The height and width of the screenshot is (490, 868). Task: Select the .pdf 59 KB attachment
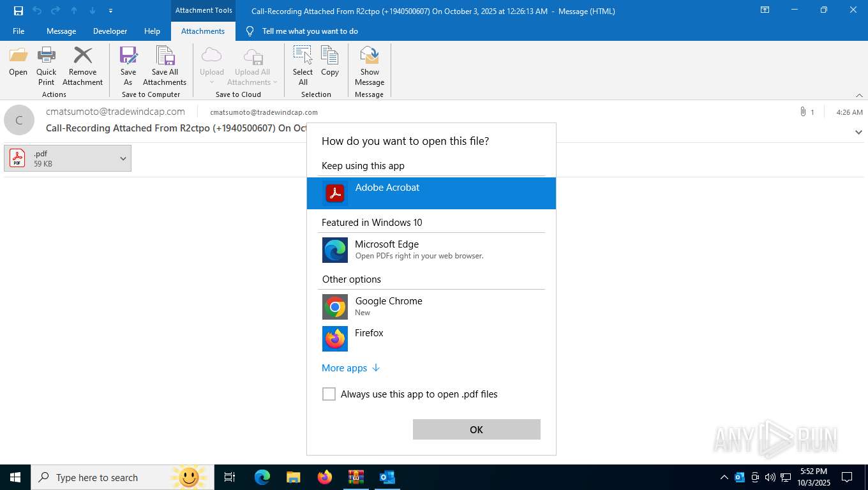[x=68, y=158]
